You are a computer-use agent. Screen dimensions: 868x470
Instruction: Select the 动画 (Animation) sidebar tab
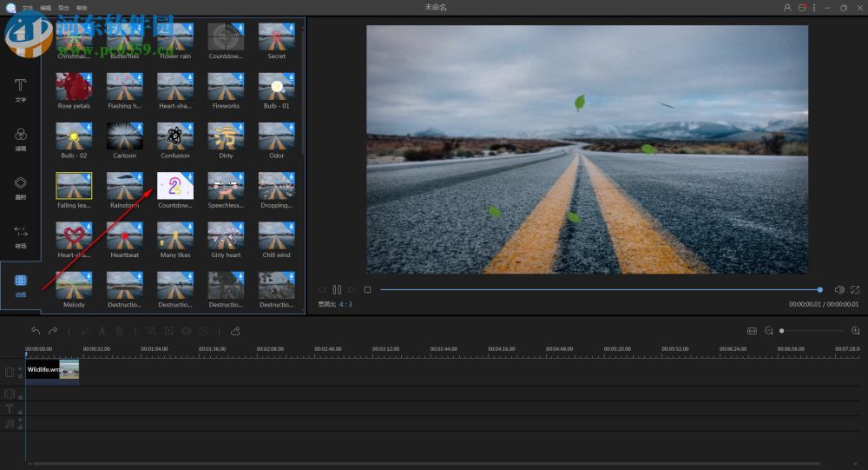20,285
